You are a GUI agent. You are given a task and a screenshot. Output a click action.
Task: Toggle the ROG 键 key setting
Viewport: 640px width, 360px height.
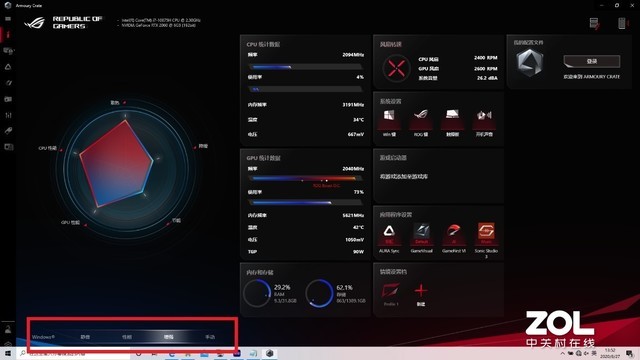421,123
